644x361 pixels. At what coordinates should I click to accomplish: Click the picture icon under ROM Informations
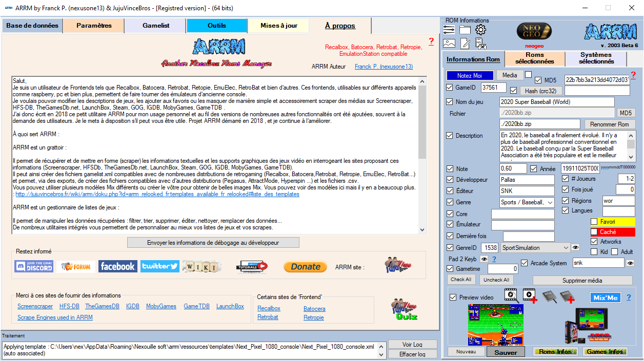449,44
